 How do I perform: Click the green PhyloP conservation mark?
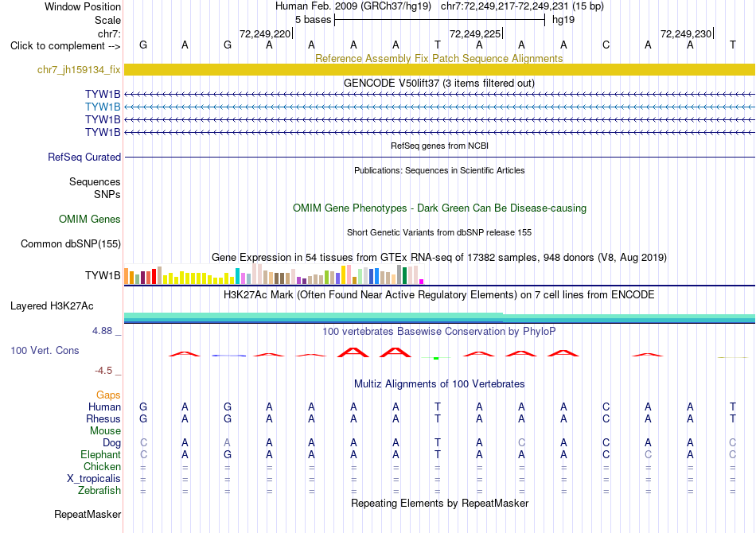pos(436,358)
